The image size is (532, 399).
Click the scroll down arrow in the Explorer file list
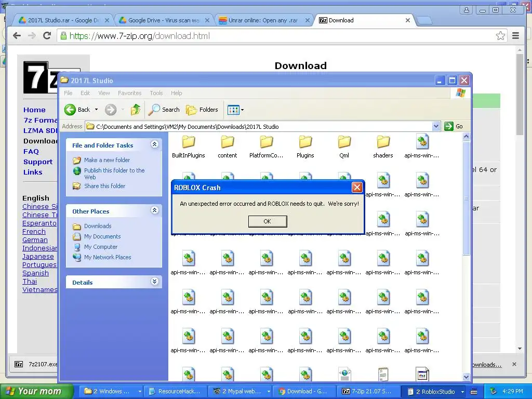point(466,377)
